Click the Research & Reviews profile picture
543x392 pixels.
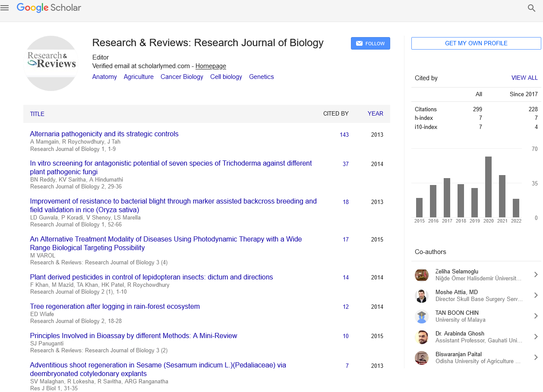(51, 63)
